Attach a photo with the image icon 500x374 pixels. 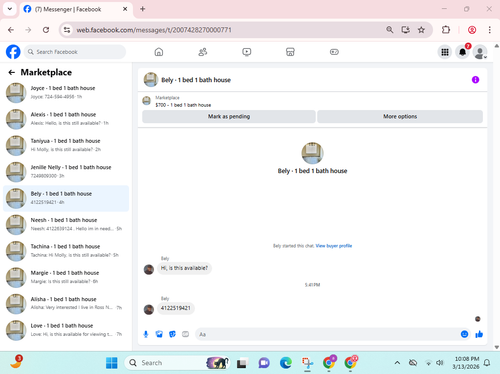pyautogui.click(x=159, y=334)
